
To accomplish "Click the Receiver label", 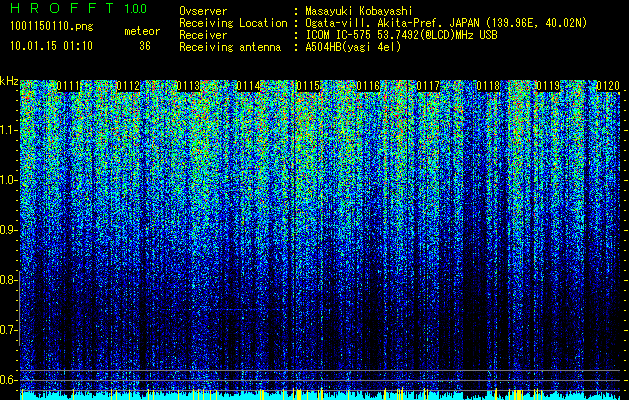I will coord(203,35).
